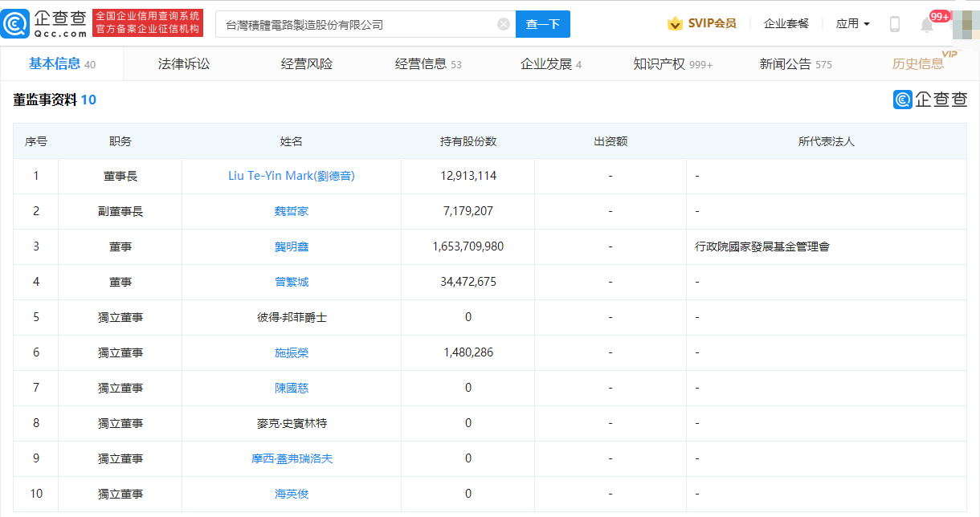Screen dimensions: 980x517
Task: Switch to 经营风险 tab
Action: click(307, 63)
